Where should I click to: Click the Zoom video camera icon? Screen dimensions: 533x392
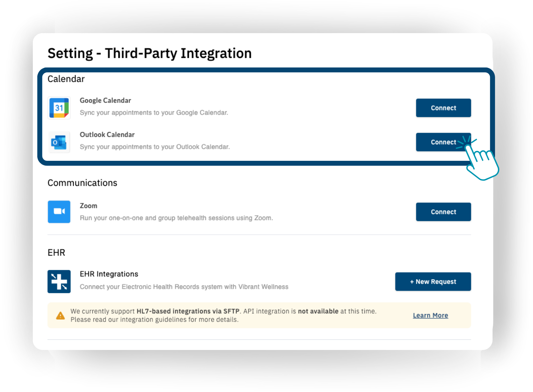tap(59, 211)
